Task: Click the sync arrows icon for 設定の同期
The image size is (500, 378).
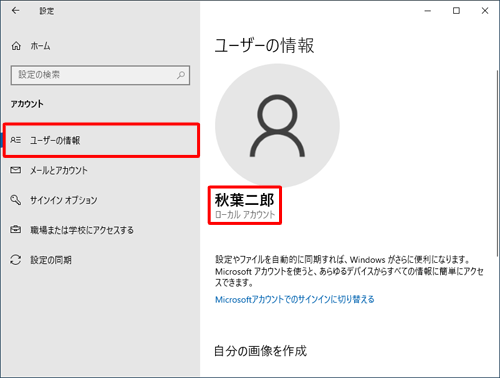Action: [x=15, y=260]
